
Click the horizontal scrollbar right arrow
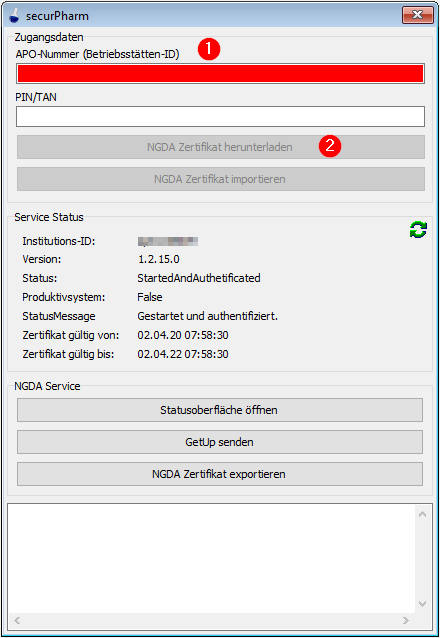coord(406,621)
